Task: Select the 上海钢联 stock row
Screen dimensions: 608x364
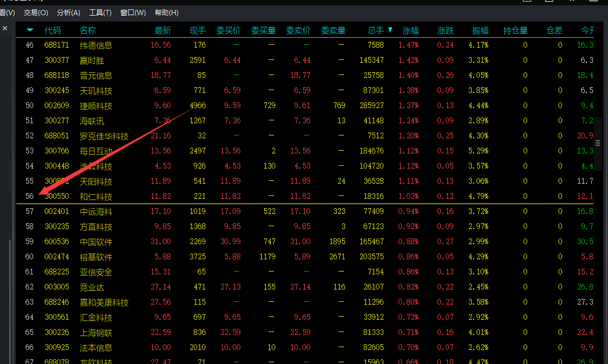Action: (x=96, y=333)
